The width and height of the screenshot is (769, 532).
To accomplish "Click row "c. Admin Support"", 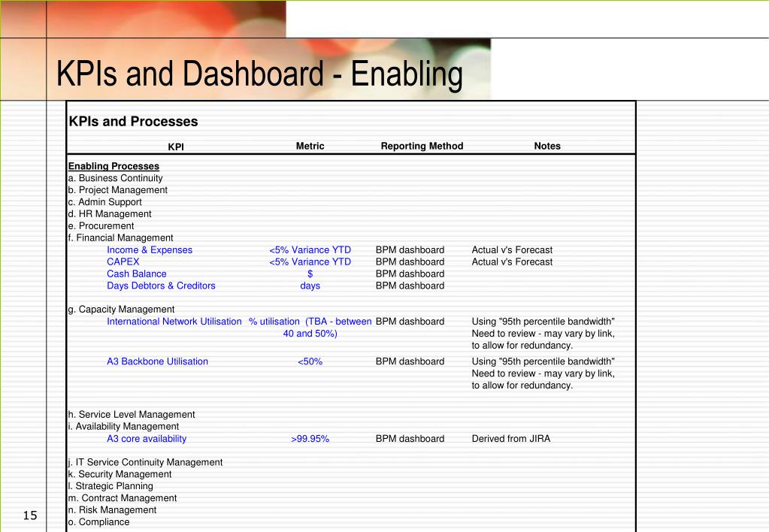I will pyautogui.click(x=105, y=202).
